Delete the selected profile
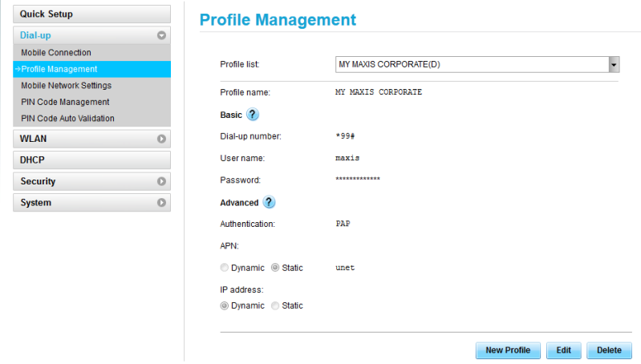 point(609,350)
